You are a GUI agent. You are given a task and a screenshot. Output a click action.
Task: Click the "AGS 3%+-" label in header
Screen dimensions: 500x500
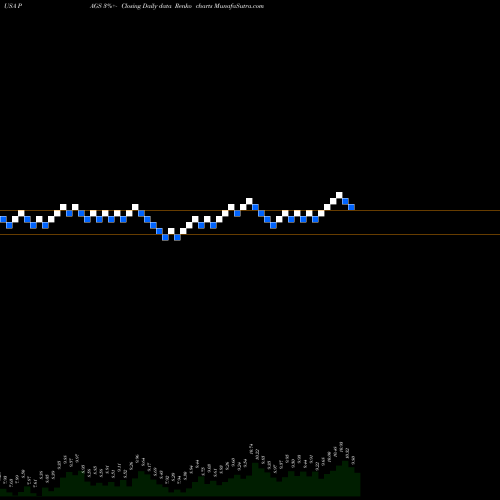pos(103,6)
